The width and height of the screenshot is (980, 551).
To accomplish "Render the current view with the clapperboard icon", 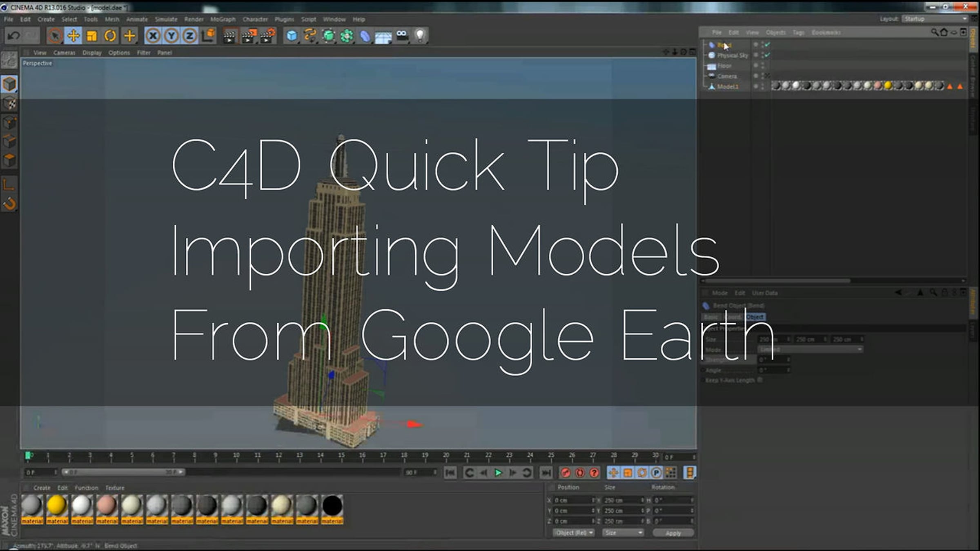I will 230,36.
